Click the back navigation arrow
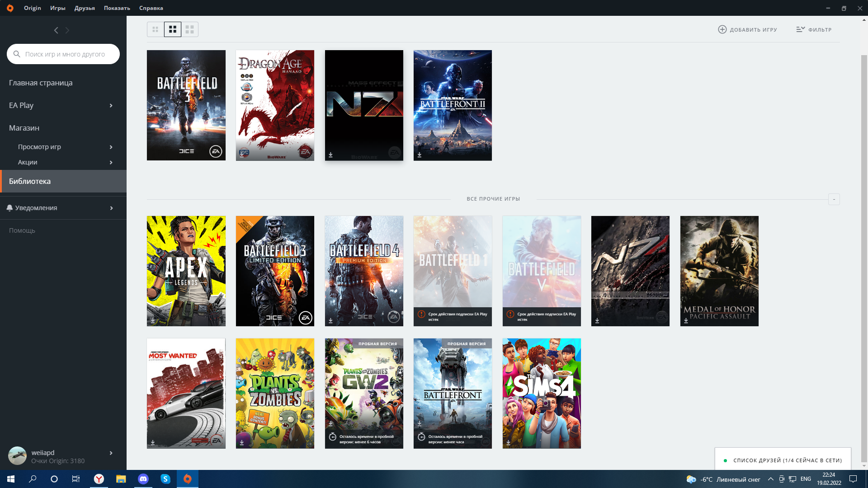Viewport: 868px width, 488px height. tap(56, 30)
